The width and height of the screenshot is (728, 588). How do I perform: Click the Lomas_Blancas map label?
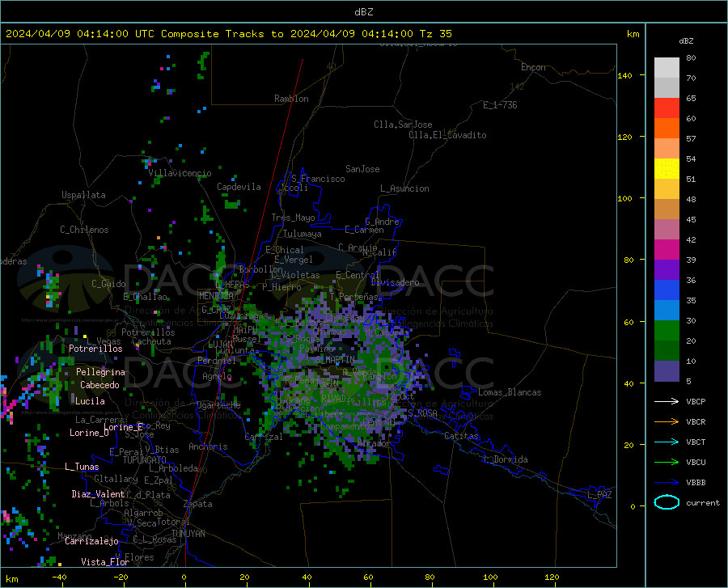tap(510, 392)
